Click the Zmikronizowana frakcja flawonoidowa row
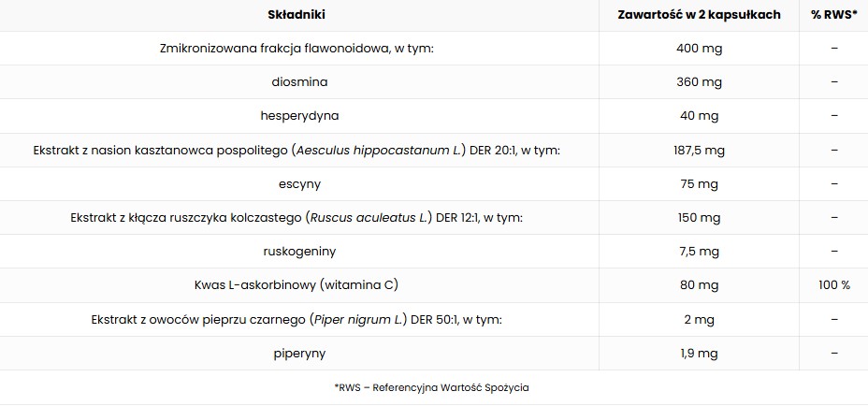Image resolution: width=868 pixels, height=406 pixels. coord(434,49)
